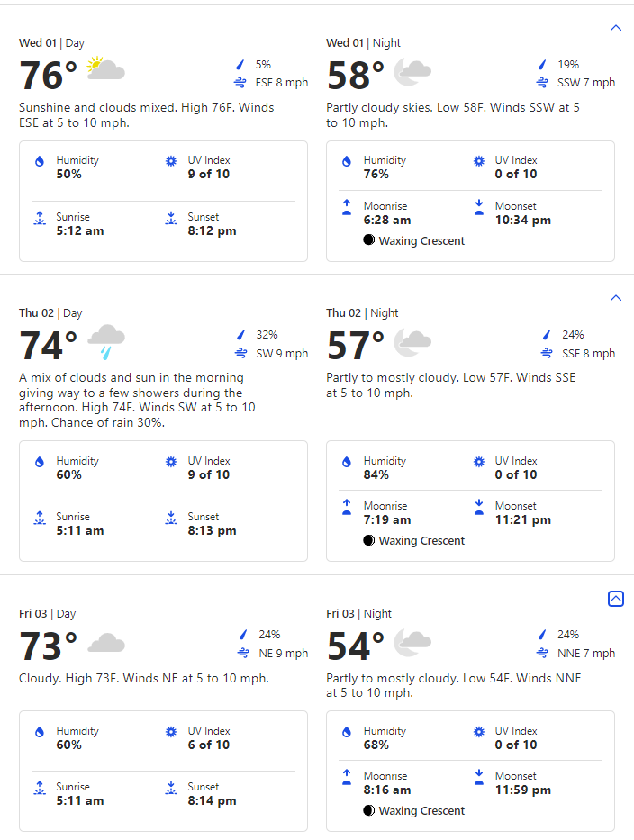Click the rain shower cloud icon for Thu 02 Day
This screenshot has height=840, width=634.
tap(106, 342)
